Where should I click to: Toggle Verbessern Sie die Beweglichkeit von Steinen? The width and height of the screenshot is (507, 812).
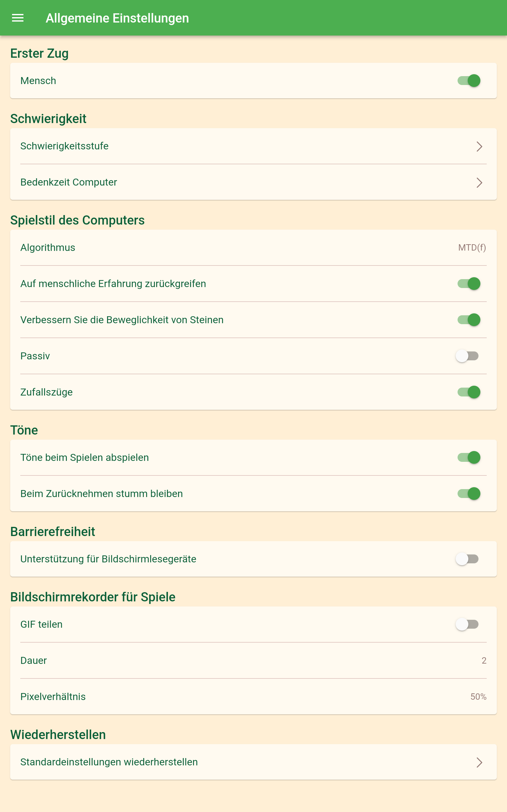(469, 320)
